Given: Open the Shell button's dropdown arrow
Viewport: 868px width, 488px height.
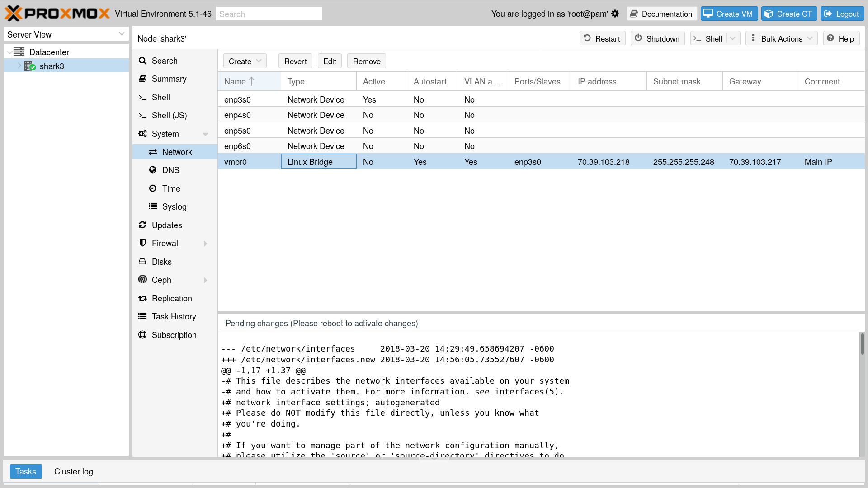Looking at the screenshot, I should [x=732, y=38].
